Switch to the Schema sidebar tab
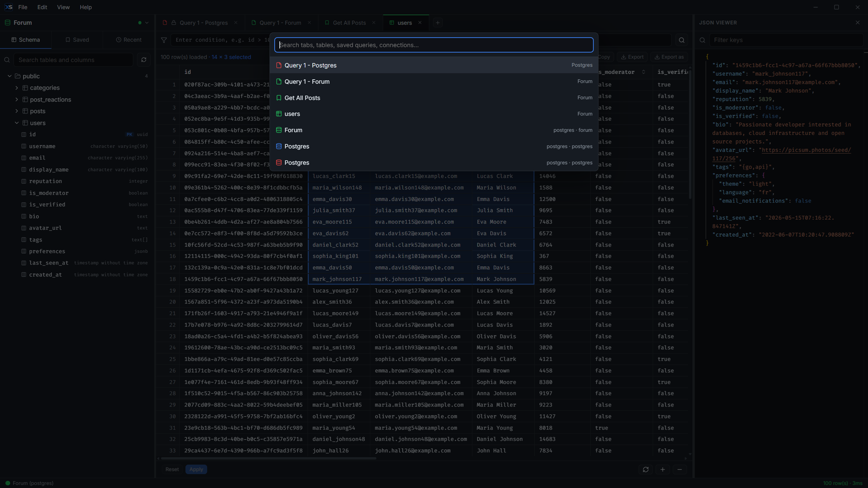 (25, 40)
